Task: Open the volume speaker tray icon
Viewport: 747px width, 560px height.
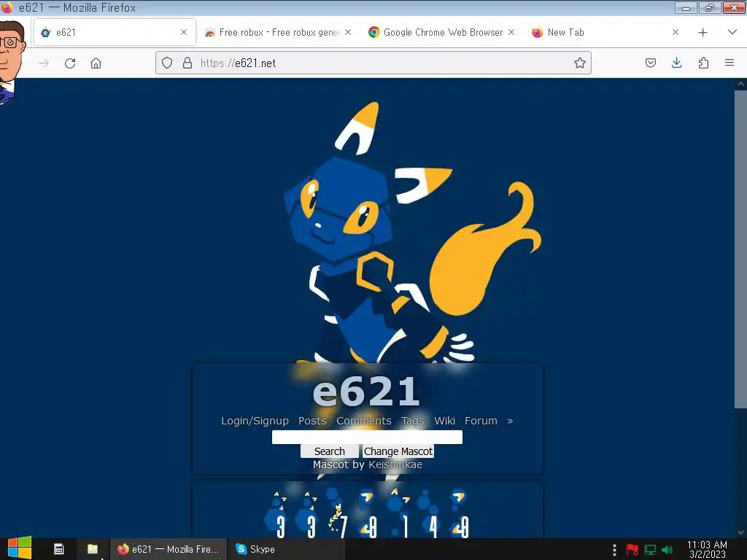Action: 667,550
